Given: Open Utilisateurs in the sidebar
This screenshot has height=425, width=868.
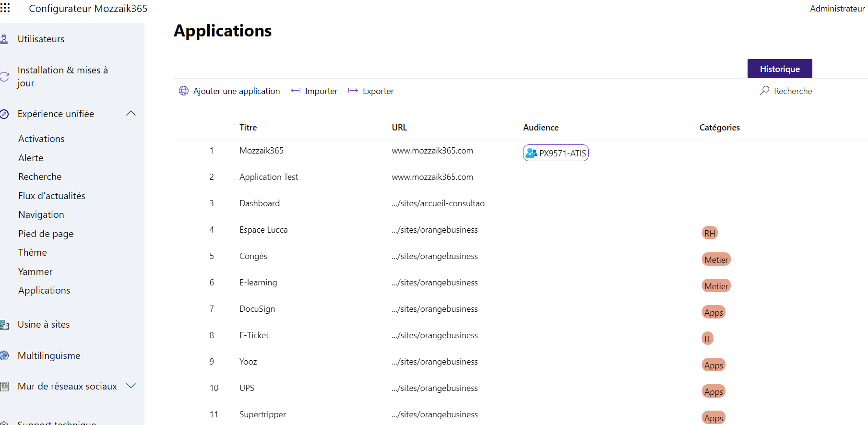Looking at the screenshot, I should pyautogui.click(x=41, y=39).
